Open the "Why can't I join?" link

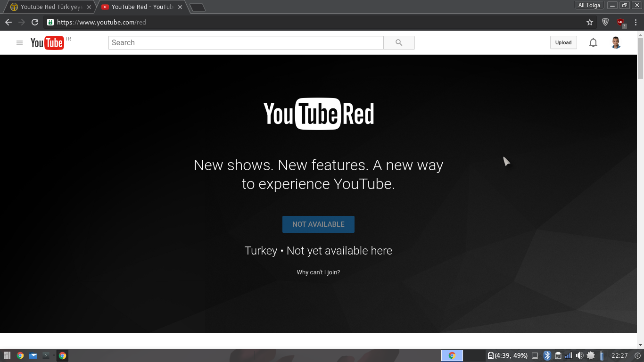point(318,272)
